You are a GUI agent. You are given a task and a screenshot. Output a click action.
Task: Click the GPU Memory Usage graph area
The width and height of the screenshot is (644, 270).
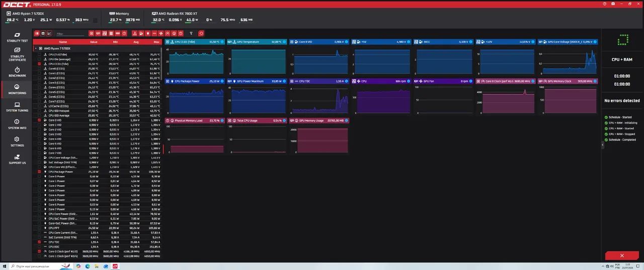[x=320, y=139]
